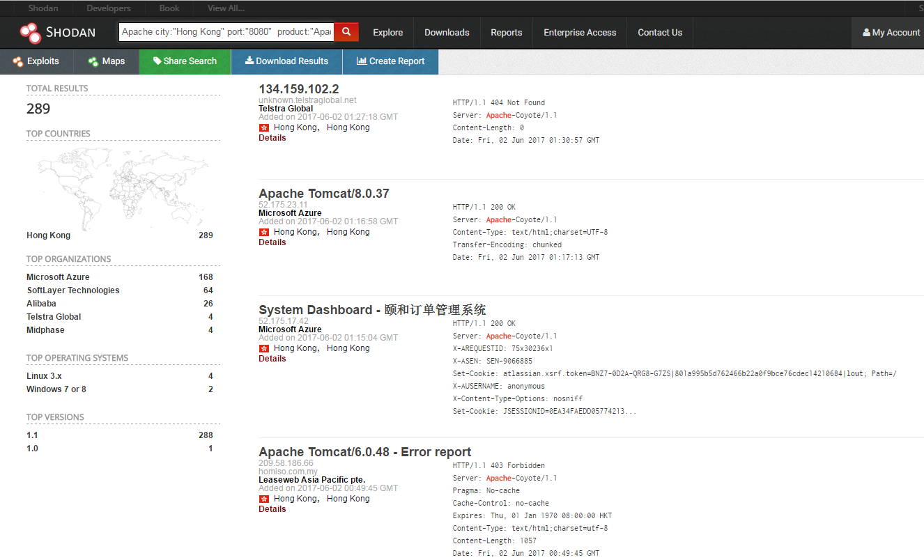Click the top bar Shodan link
This screenshot has width=924, height=560.
pos(43,8)
